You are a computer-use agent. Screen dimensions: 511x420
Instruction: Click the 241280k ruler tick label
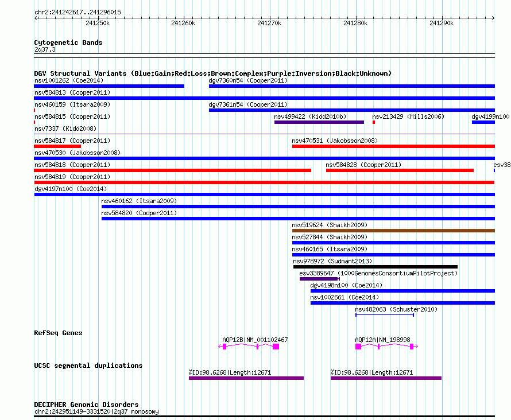(x=355, y=23)
